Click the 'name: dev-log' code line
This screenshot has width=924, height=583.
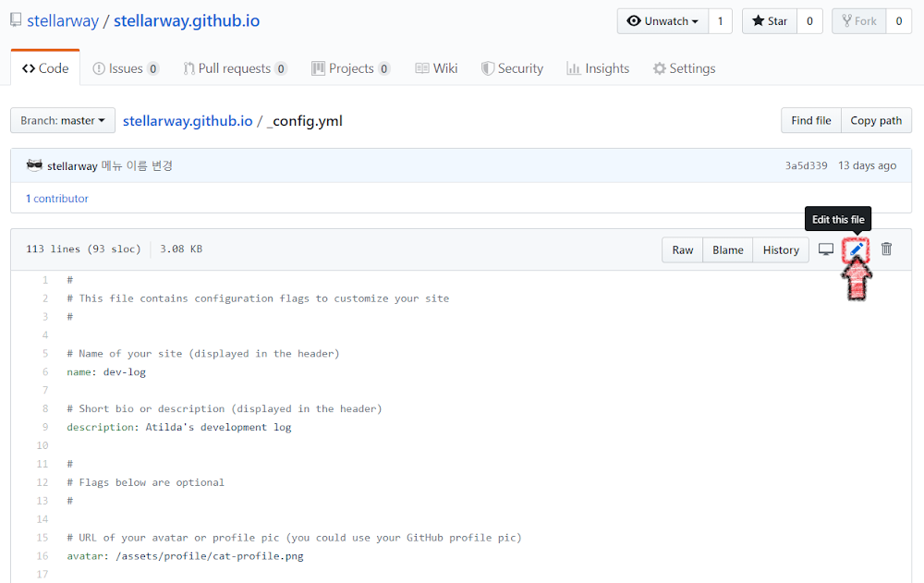106,372
